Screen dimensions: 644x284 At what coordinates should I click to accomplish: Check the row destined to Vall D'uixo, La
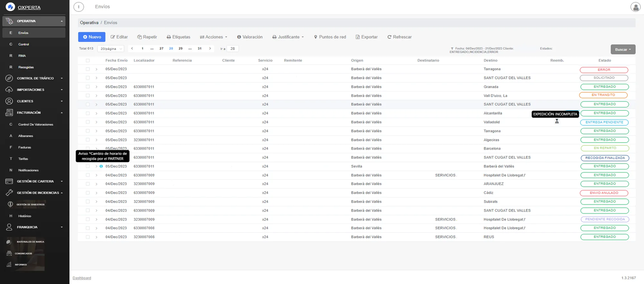(x=88, y=96)
